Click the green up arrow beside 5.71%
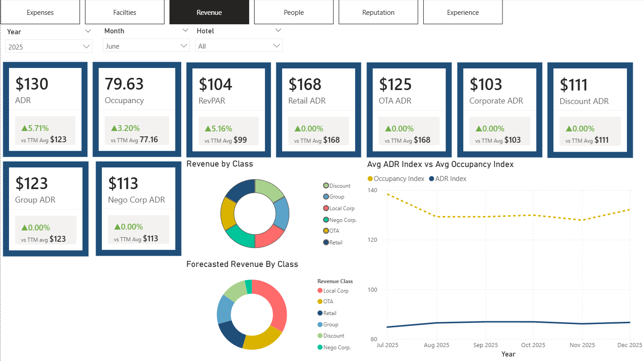 [24, 128]
